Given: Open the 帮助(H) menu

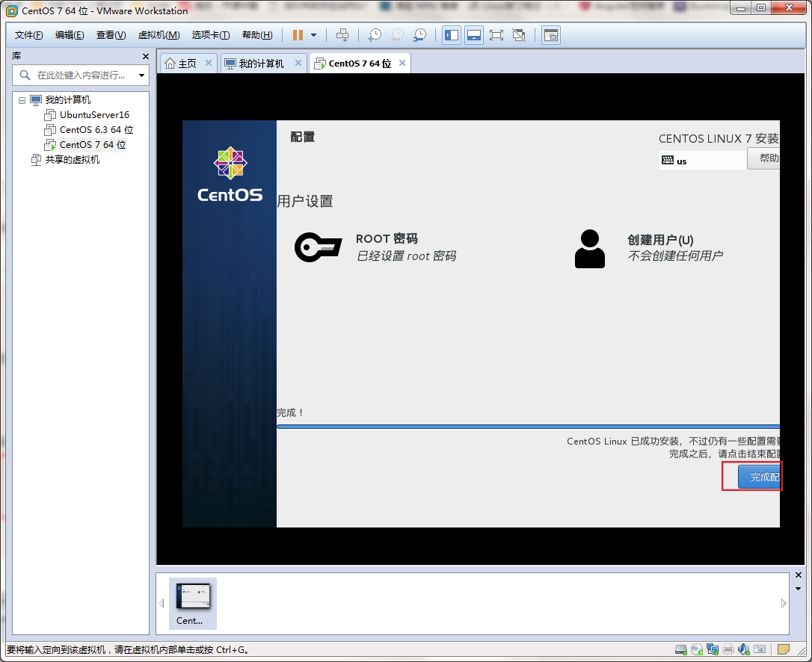Looking at the screenshot, I should pyautogui.click(x=257, y=35).
